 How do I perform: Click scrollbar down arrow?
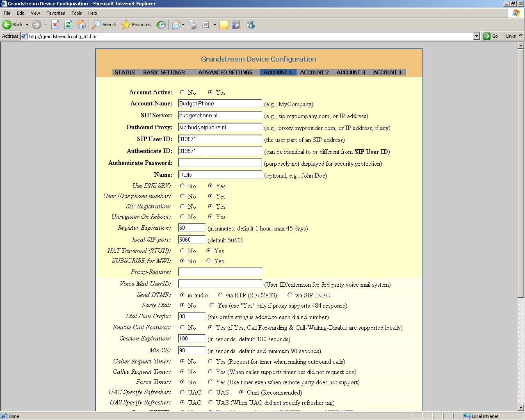(521, 408)
